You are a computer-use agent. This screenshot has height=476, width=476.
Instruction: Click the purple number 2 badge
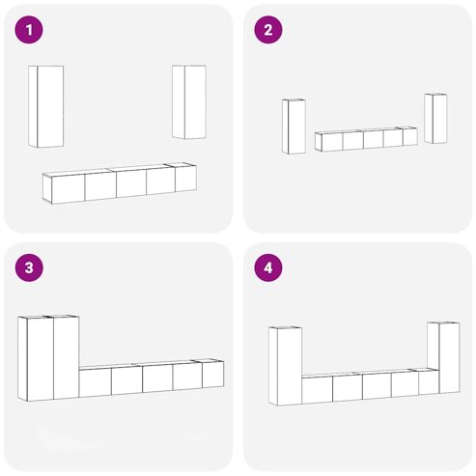[x=268, y=30]
